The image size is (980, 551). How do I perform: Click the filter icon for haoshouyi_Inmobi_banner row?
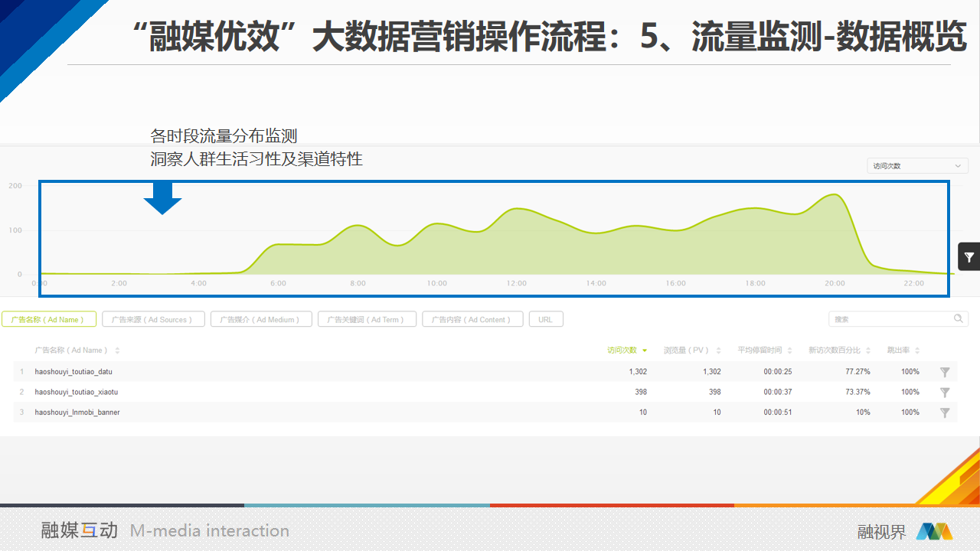(945, 412)
